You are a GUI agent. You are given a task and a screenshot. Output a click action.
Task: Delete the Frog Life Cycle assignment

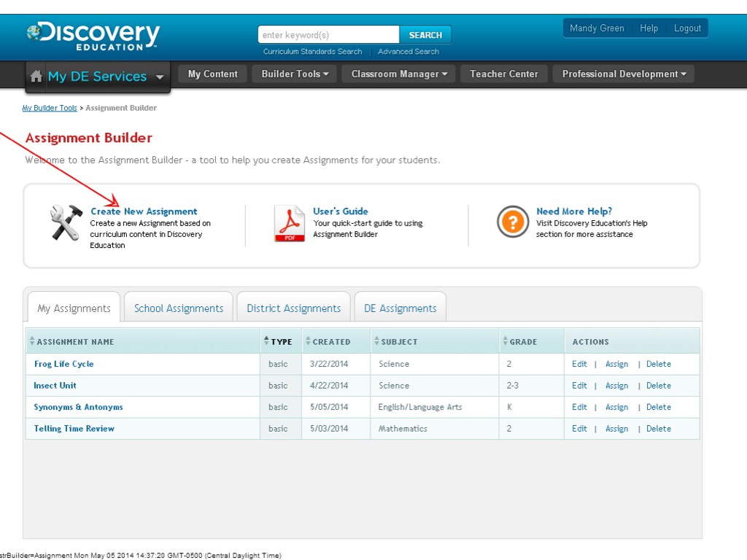(x=658, y=364)
